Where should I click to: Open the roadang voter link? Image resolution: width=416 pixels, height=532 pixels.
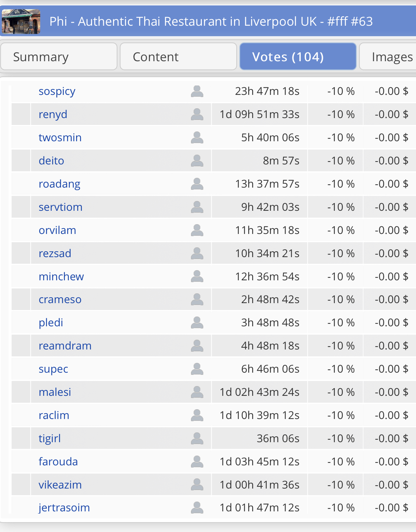pyautogui.click(x=59, y=184)
